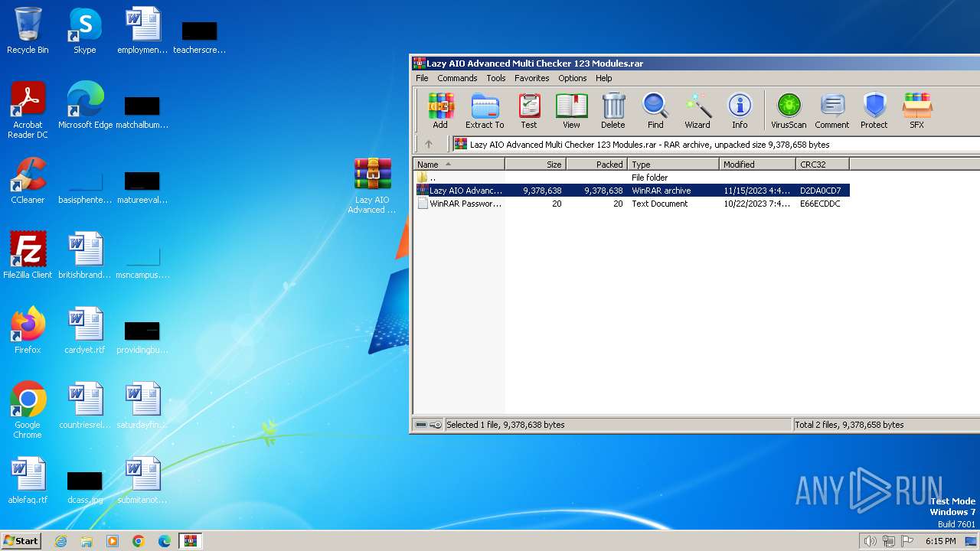Click the Firefox desktop icon

click(28, 331)
